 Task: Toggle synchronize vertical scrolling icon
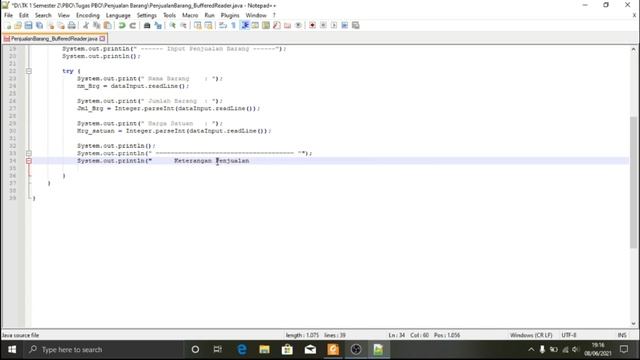198,25
